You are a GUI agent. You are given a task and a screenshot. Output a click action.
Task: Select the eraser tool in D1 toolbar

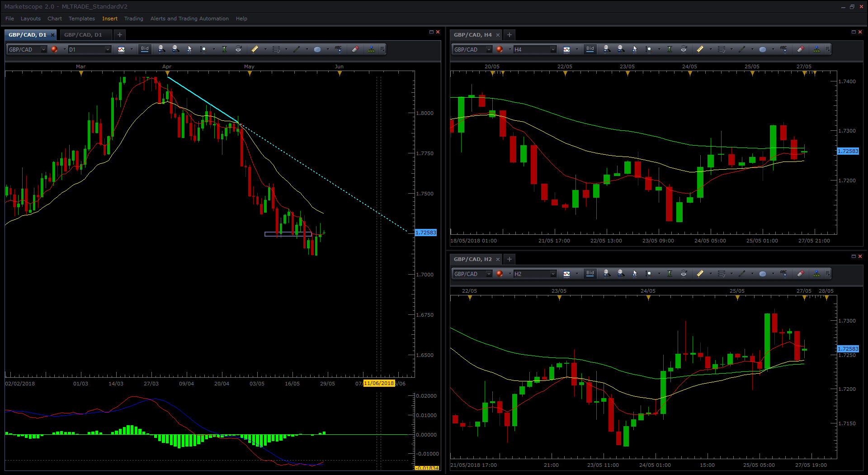pos(355,49)
